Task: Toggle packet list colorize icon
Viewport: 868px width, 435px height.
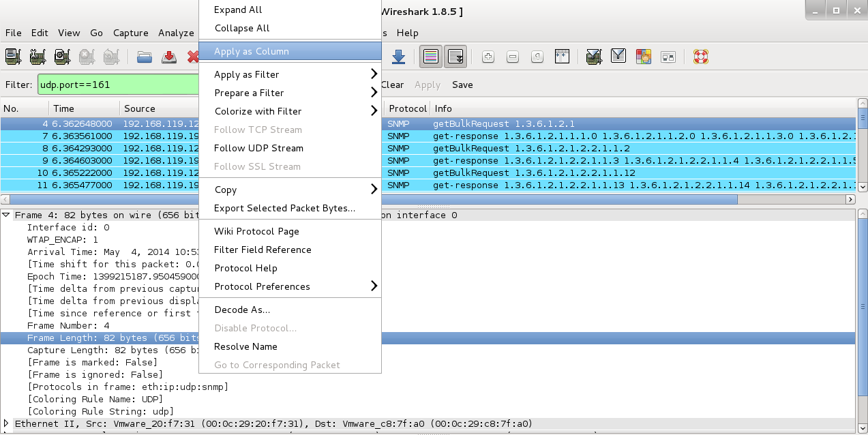Action: pos(431,57)
